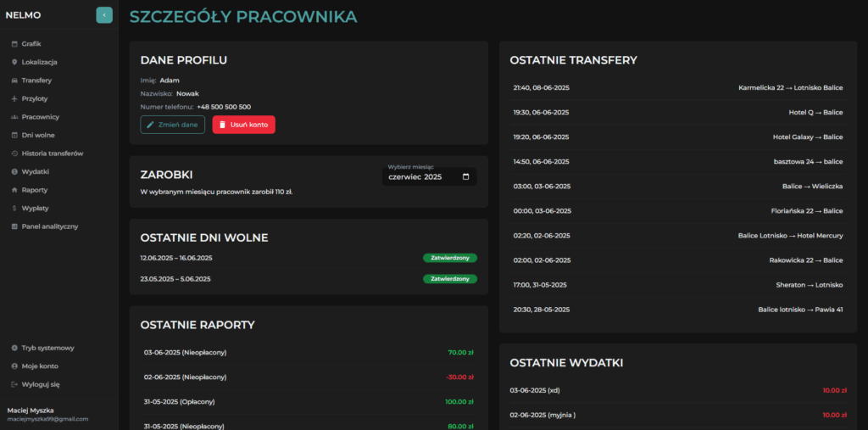
Task: Click the czerwiec 2025 month field
Action: (x=429, y=176)
